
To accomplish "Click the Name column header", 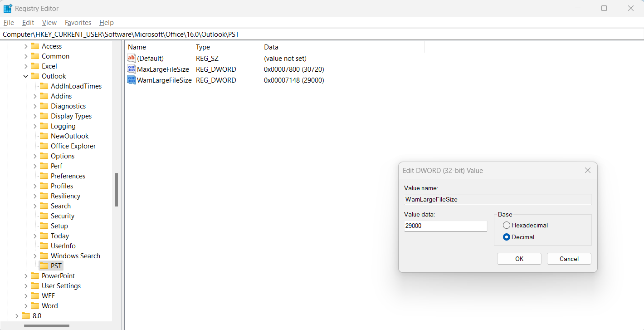I will [x=159, y=47].
